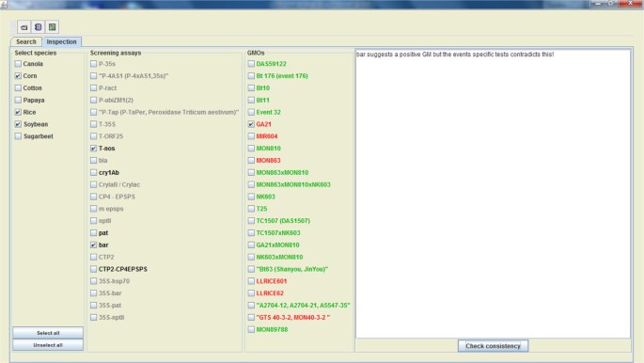
Task: Click the Unselect all button
Action: pos(48,345)
